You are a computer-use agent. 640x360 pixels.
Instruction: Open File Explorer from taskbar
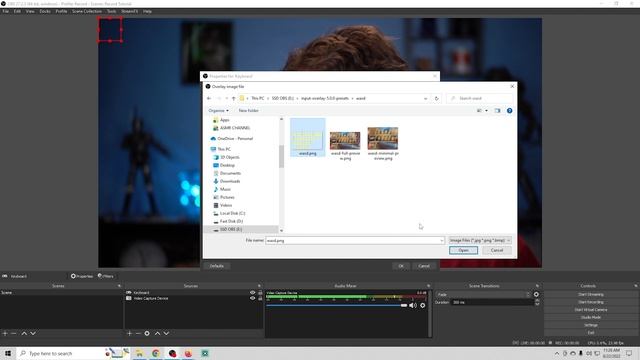click(139, 353)
